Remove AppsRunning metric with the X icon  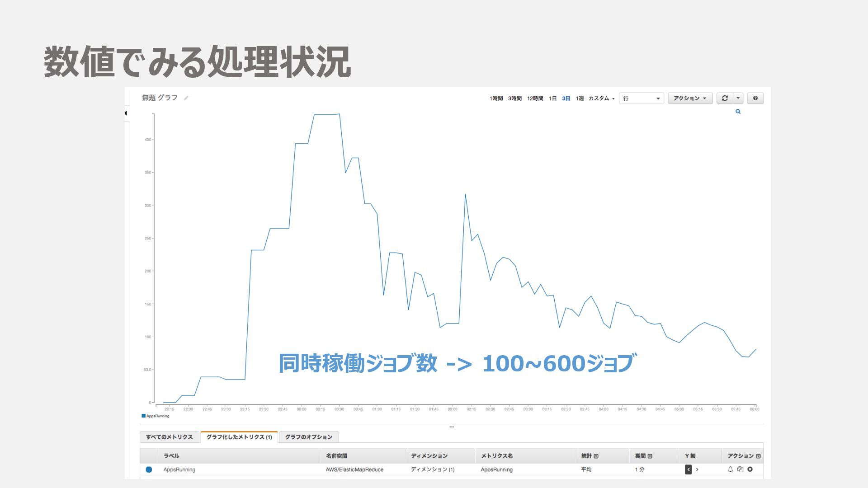[x=750, y=469]
